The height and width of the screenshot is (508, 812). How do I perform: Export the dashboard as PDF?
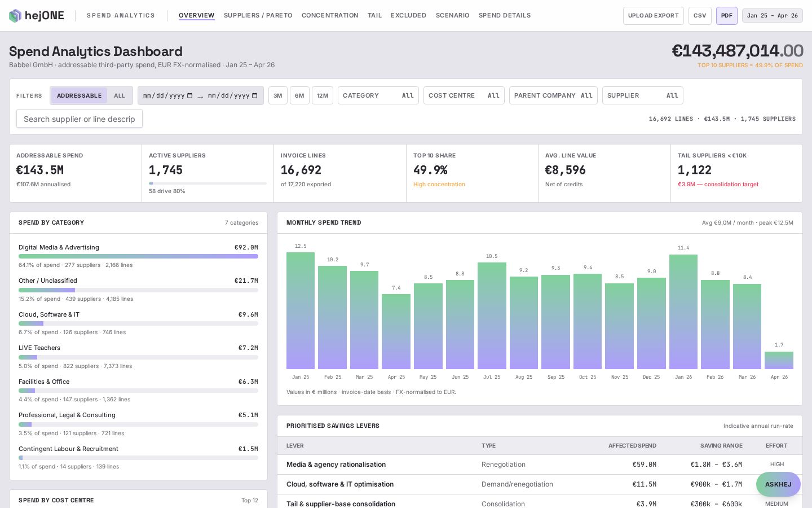click(x=727, y=16)
